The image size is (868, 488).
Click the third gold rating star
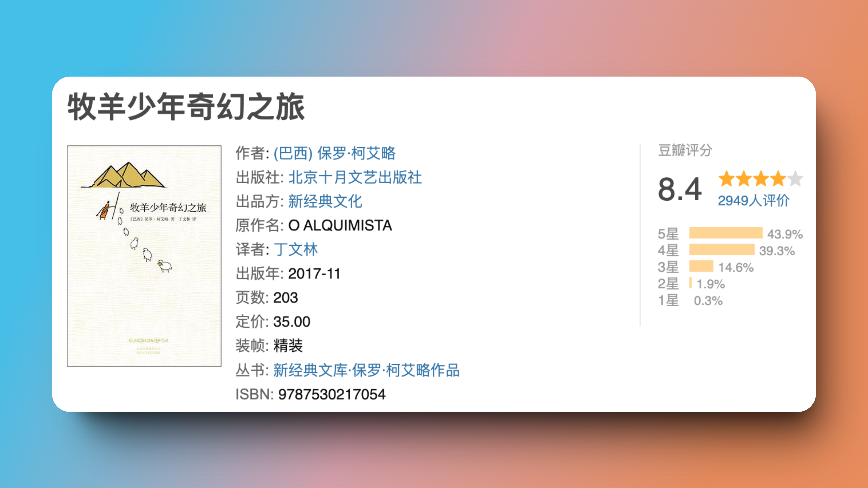(x=761, y=178)
